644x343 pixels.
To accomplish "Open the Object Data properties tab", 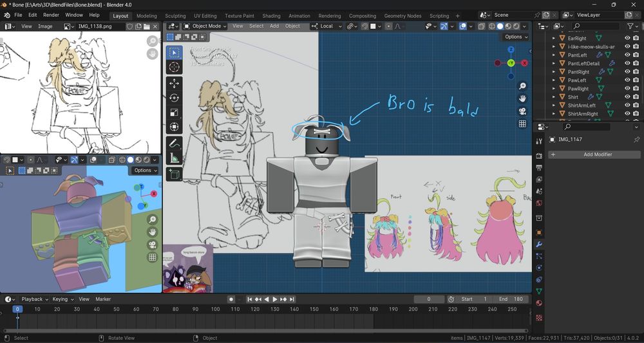I will pyautogui.click(x=539, y=292).
